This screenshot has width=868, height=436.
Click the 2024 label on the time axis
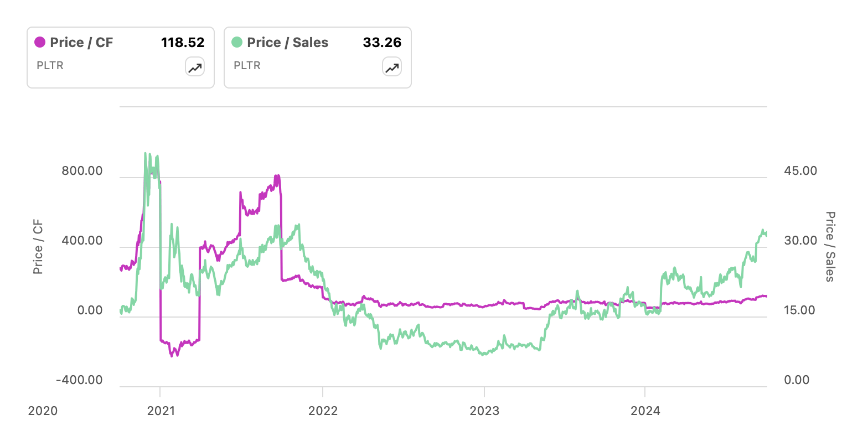point(645,411)
